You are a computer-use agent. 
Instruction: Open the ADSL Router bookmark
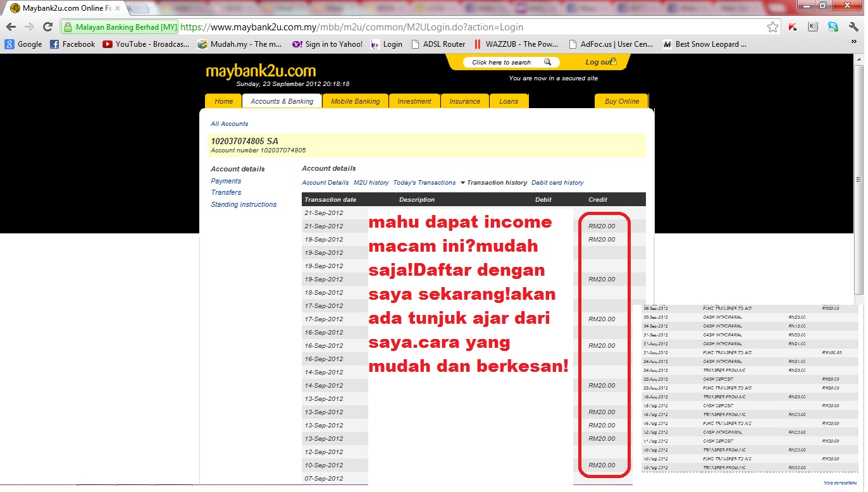(438, 44)
